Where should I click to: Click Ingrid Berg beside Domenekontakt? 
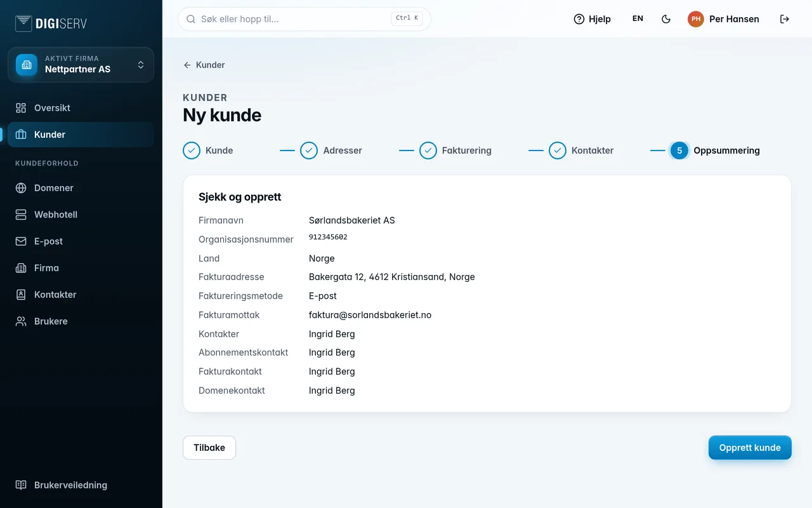click(x=332, y=391)
